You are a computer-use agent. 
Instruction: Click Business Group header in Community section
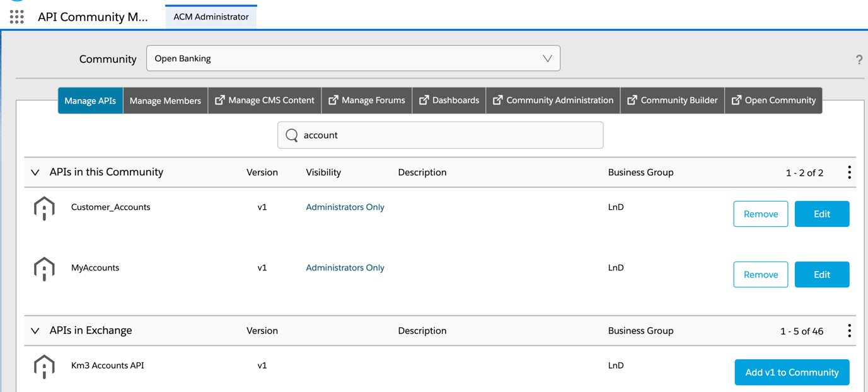[x=640, y=172]
